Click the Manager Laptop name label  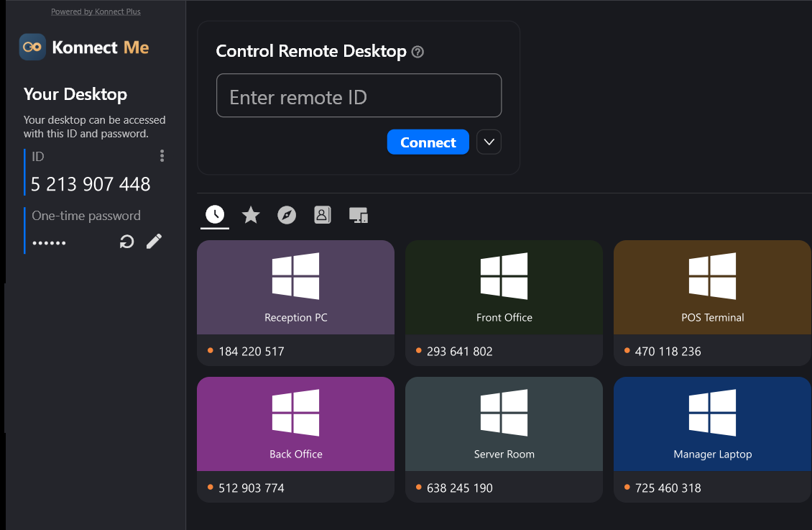(x=713, y=454)
